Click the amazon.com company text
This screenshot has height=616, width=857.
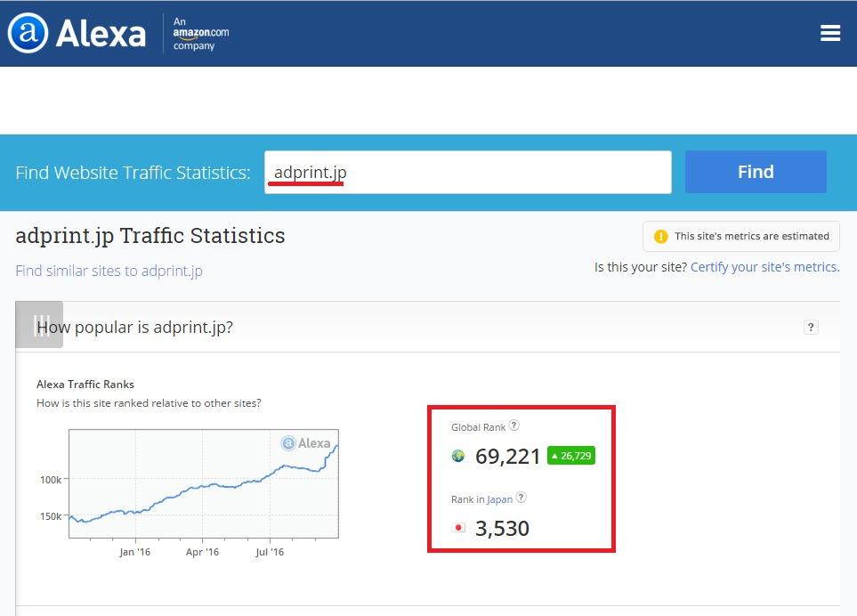tap(200, 33)
